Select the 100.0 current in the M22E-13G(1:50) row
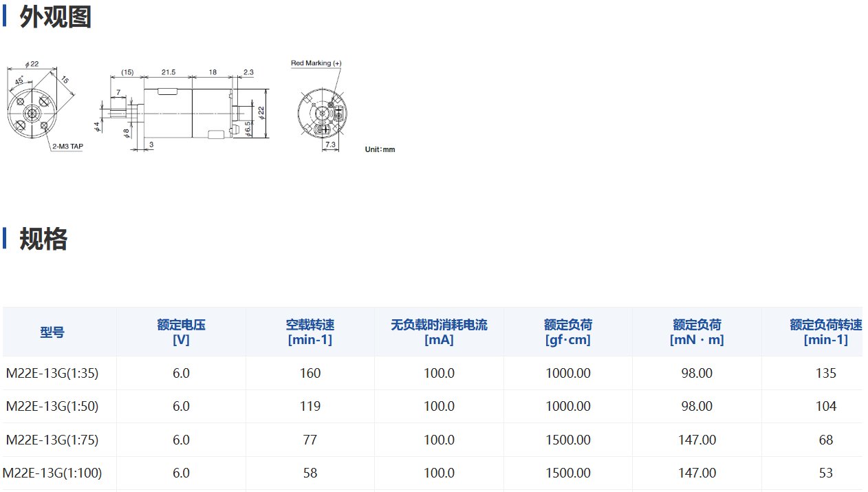Image resolution: width=868 pixels, height=492 pixels. (439, 406)
